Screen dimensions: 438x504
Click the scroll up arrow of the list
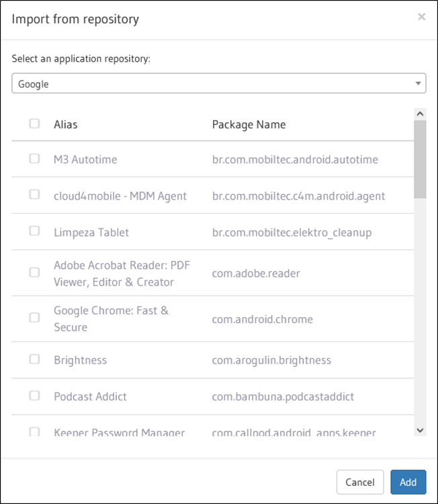(x=420, y=114)
